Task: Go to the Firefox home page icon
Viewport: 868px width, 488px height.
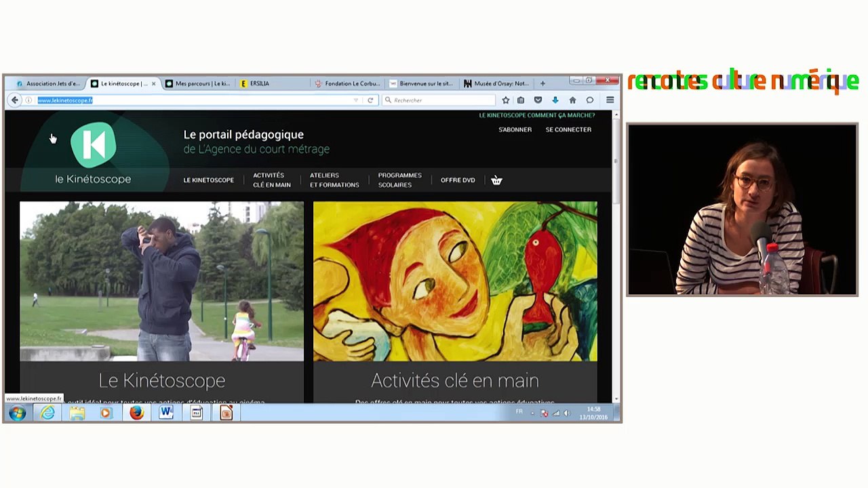Action: coord(572,100)
